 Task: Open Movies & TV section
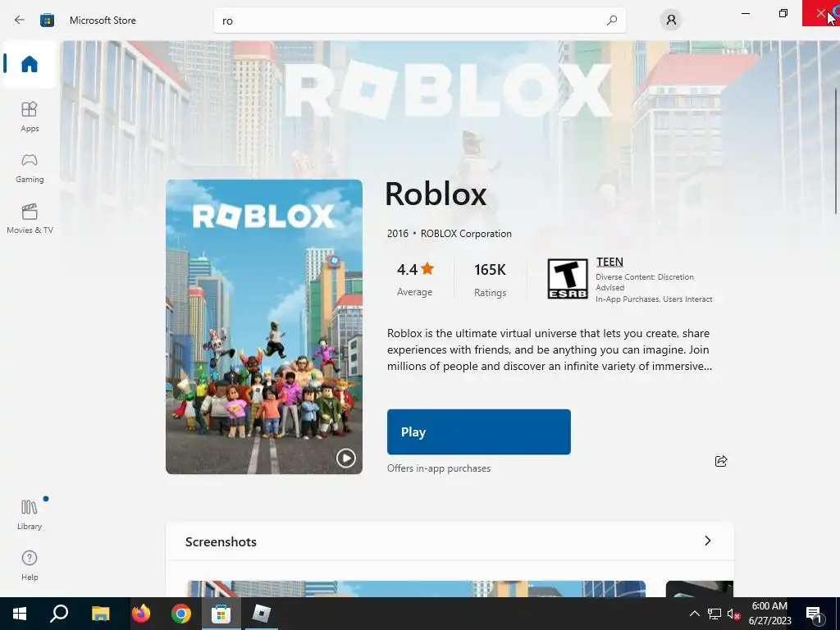pos(30,218)
